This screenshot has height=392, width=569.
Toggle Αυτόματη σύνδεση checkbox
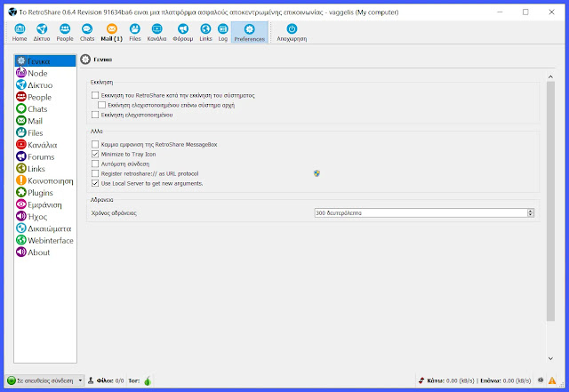[95, 164]
